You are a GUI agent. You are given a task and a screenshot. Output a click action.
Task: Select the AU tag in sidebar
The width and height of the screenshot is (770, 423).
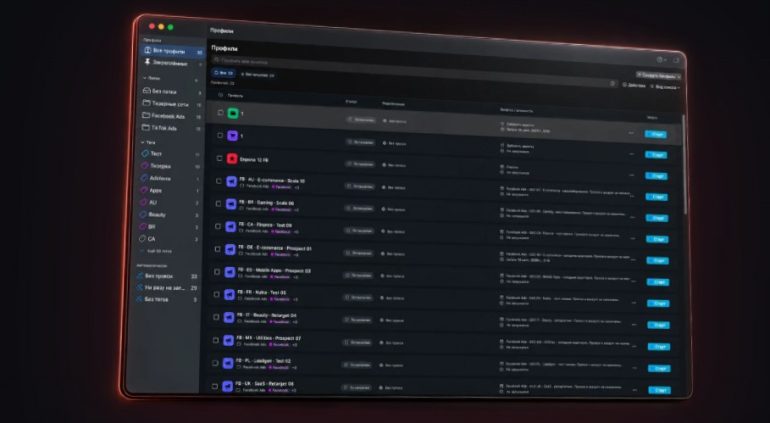pos(153,202)
